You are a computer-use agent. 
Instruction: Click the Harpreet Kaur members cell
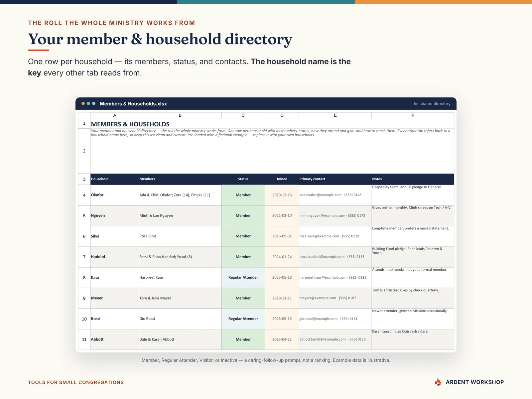[x=180, y=277]
